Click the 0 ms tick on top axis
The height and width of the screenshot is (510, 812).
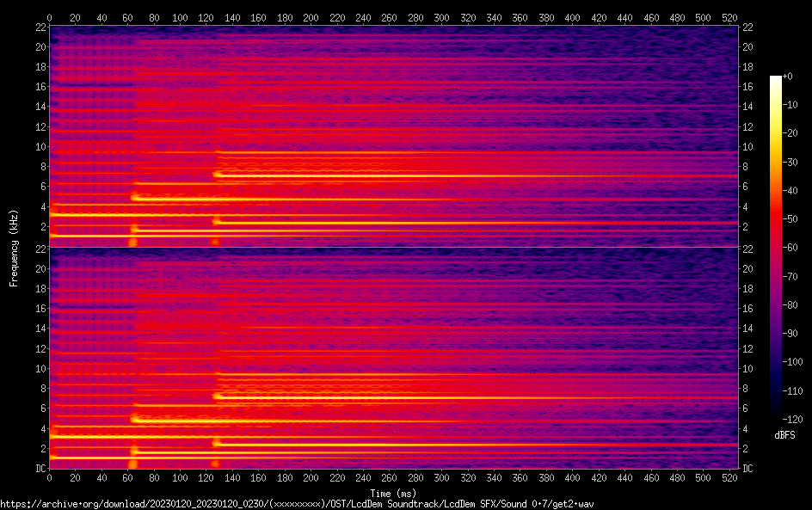pos(50,17)
